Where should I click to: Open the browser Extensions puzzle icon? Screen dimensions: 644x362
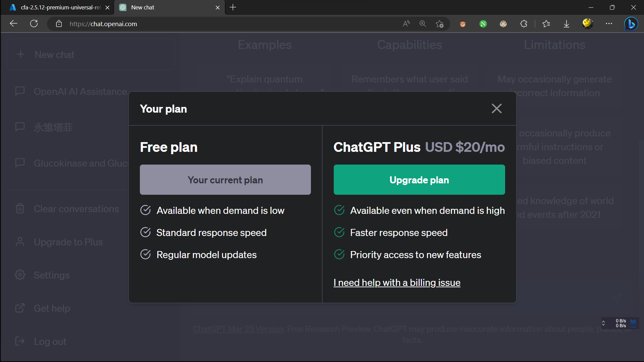[524, 24]
